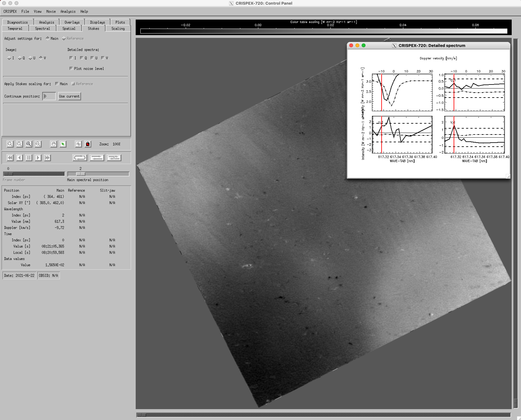Select the green arrow cursor tool
Screen dimensions: 521x420
[x=63, y=144]
